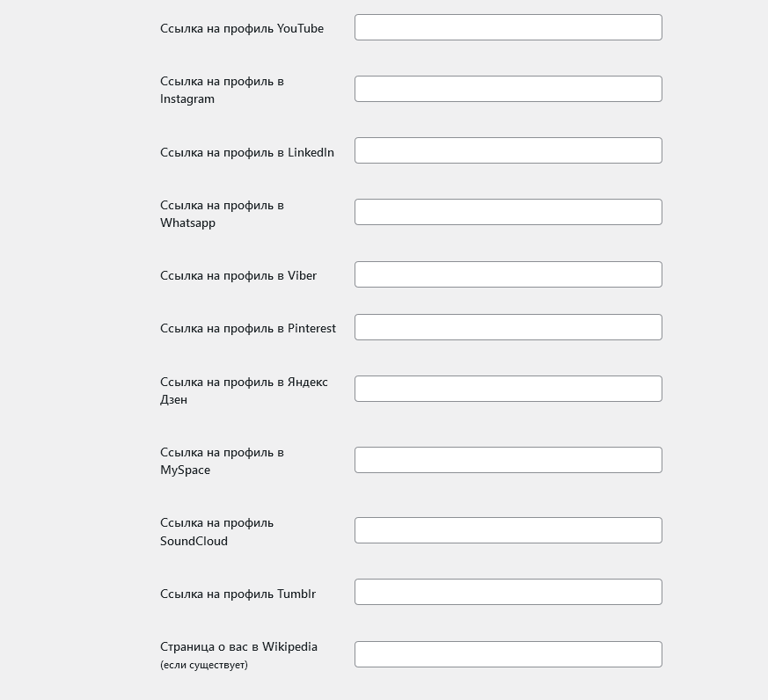
Task: Focus the SoundCloud profile link field
Action: pos(508,530)
